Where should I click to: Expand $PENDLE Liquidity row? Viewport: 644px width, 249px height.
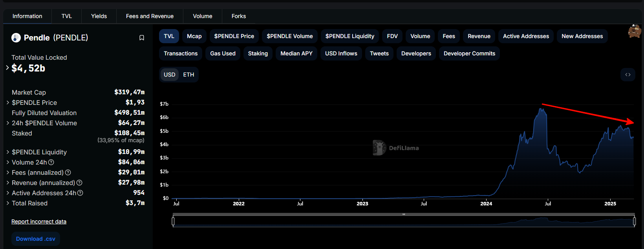tap(8, 152)
